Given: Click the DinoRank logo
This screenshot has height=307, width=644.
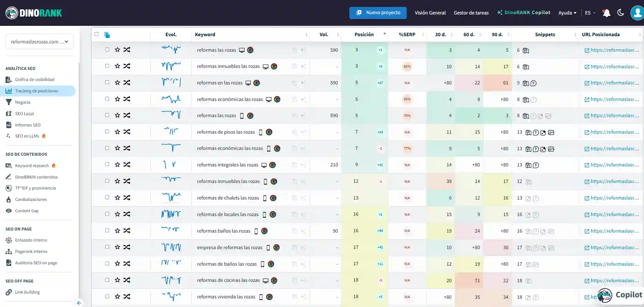Looking at the screenshot, I should tap(34, 13).
